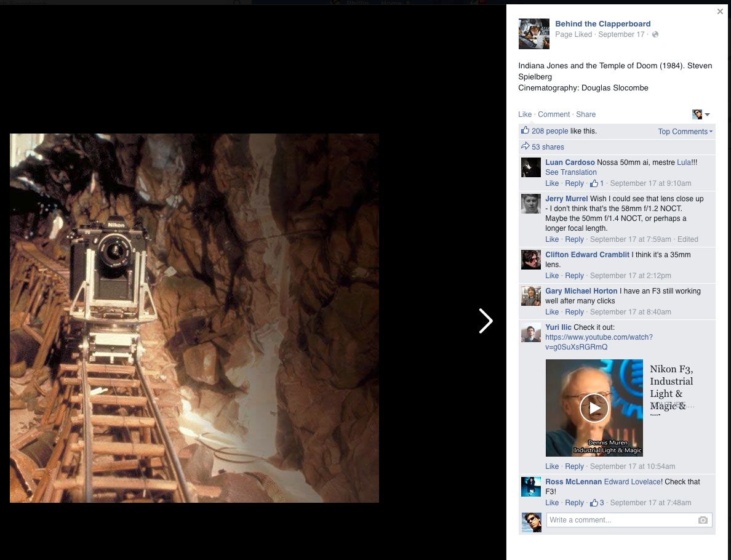Share the photo post
Image resolution: width=731 pixels, height=560 pixels.
586,114
